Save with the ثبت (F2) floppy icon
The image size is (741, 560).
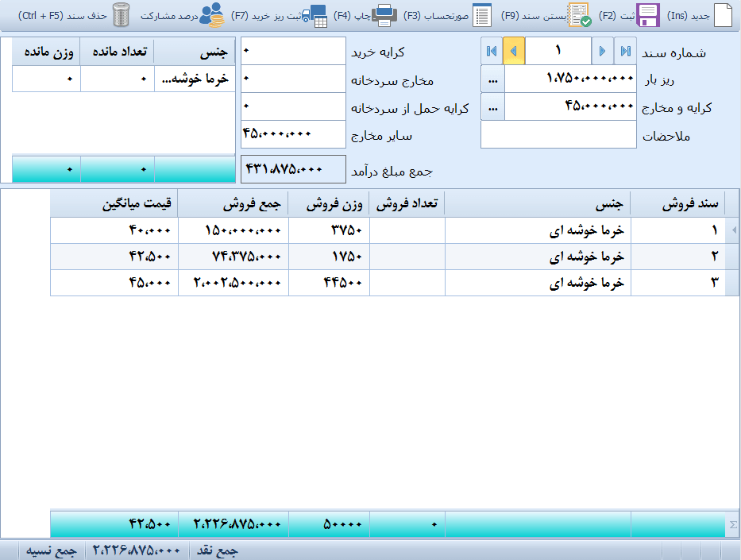648,15
